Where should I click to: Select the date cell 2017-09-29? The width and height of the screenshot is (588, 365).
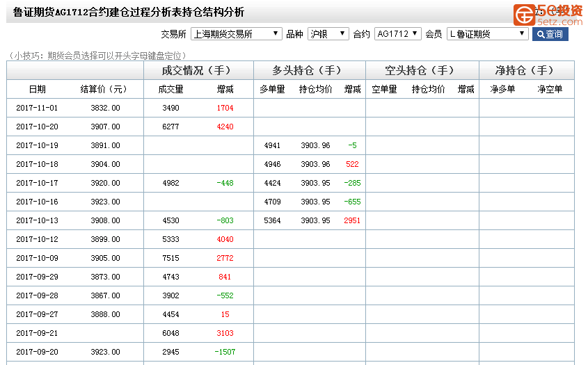(37, 277)
